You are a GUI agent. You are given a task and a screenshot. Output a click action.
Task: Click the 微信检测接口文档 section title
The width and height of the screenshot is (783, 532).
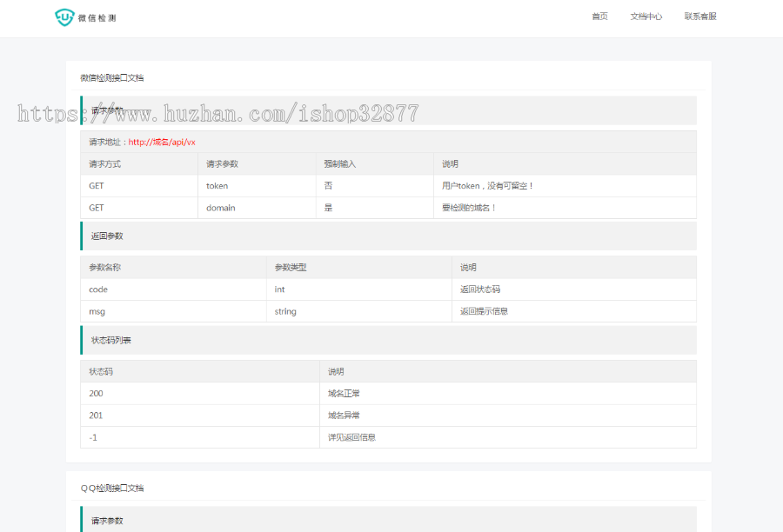(x=112, y=78)
